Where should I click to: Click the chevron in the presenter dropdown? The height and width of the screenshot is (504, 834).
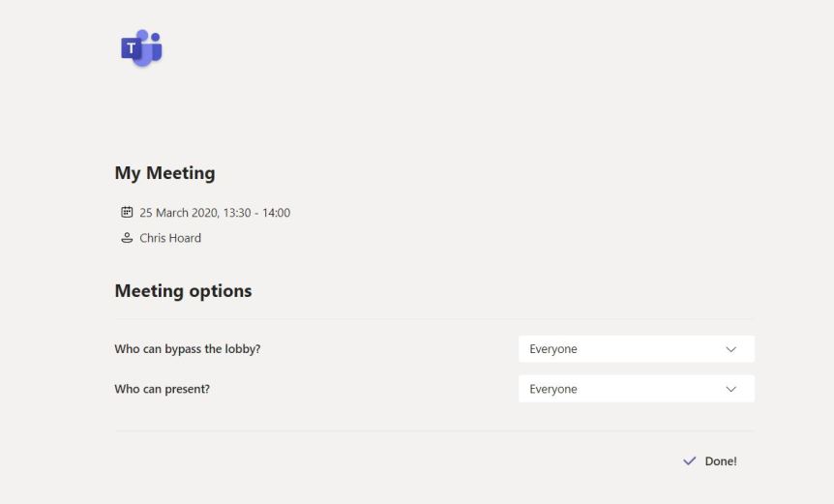730,389
